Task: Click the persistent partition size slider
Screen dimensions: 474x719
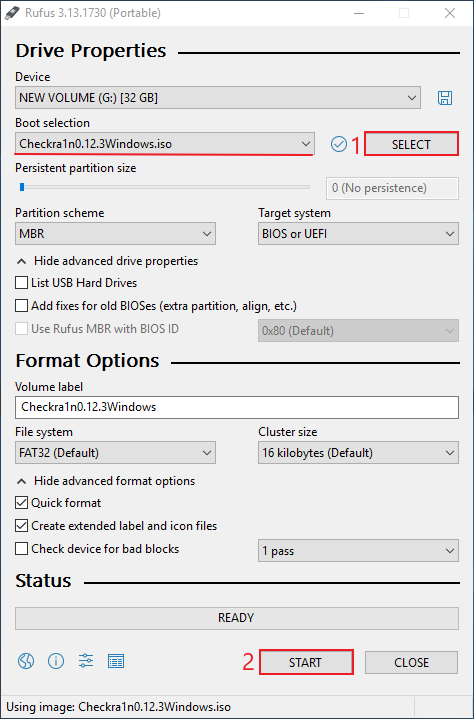Action: pos(165,187)
